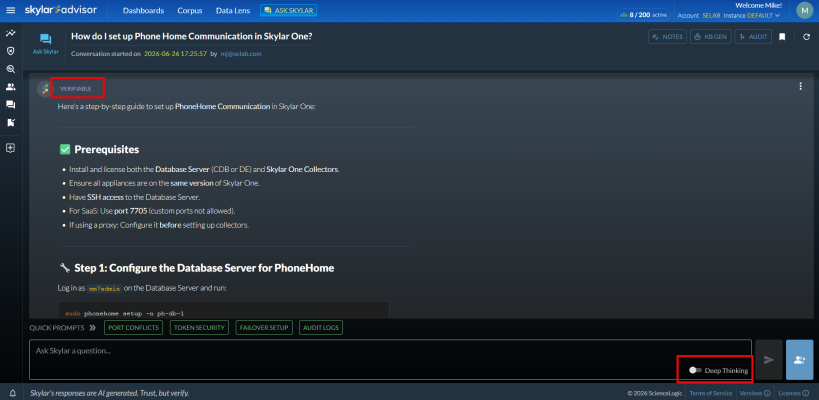
Task: Expand the Instance DEFAULT dropdown
Action: tap(752, 16)
